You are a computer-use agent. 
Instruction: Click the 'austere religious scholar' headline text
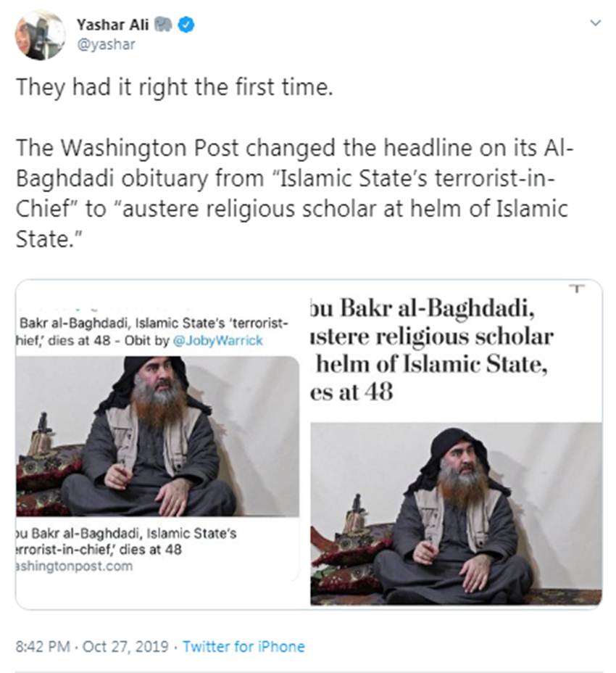coord(431,337)
